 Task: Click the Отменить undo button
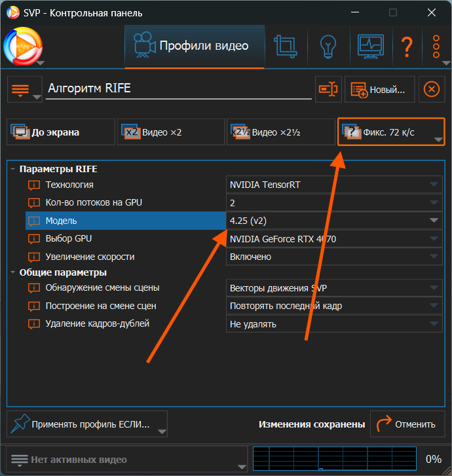[x=407, y=424]
